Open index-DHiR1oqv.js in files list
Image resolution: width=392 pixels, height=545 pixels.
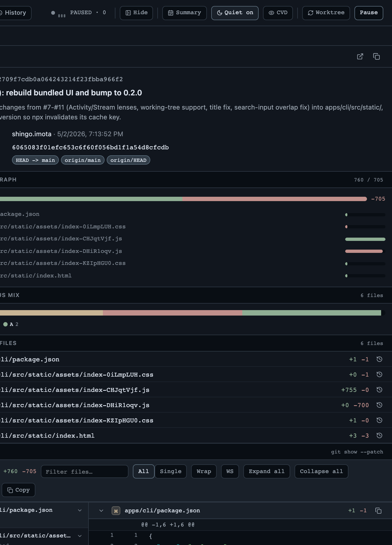click(75, 405)
